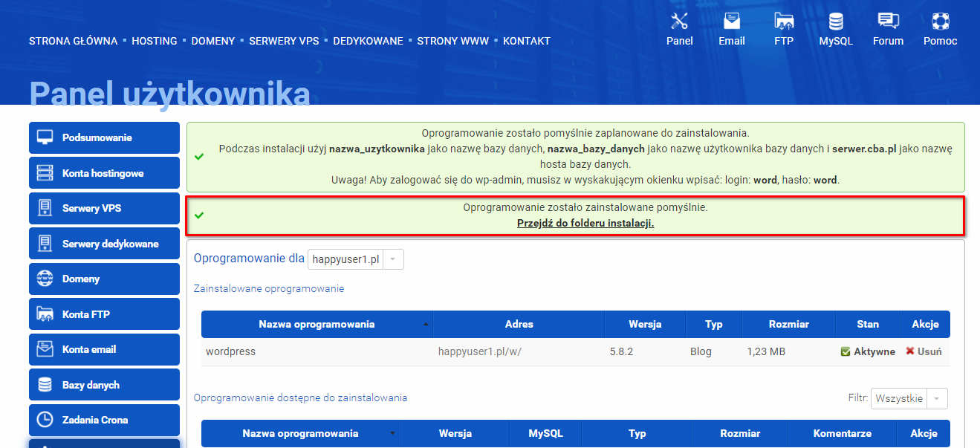The width and height of the screenshot is (980, 448).
Task: Click the Rozmiar column header in installed table
Action: tap(789, 324)
